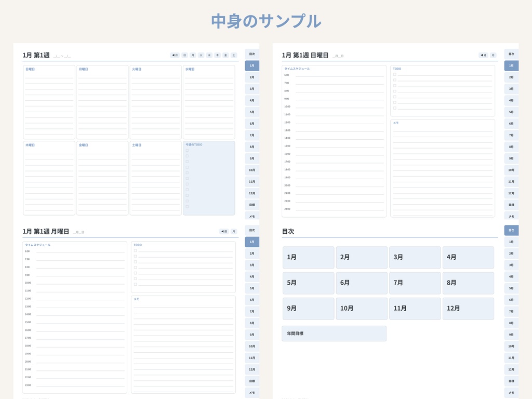Tick first TODO checkbox on Sunday page
532x399 pixels.
pos(395,74)
